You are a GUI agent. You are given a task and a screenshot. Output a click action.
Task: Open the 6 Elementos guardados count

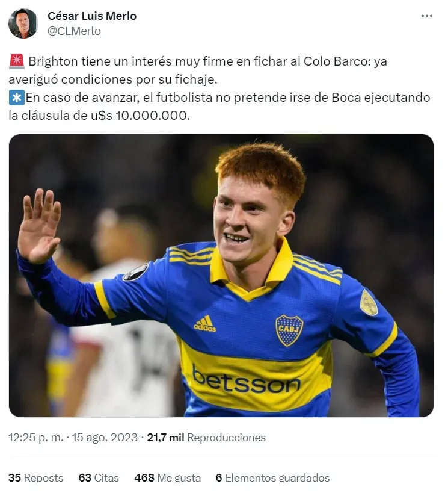coord(272,477)
